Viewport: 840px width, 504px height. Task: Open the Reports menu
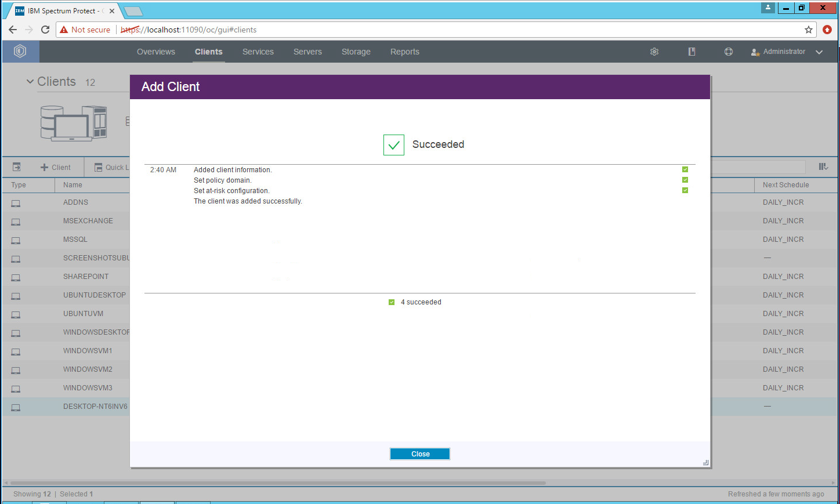(404, 52)
